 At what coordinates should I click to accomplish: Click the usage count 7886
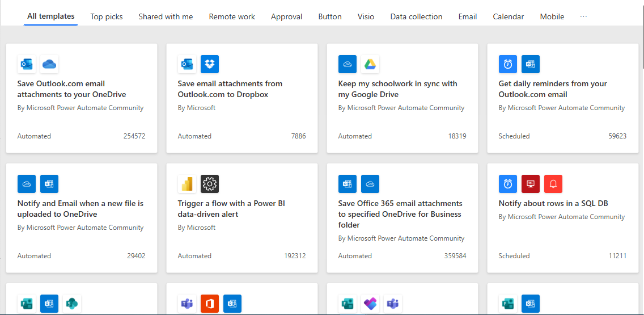(x=298, y=136)
